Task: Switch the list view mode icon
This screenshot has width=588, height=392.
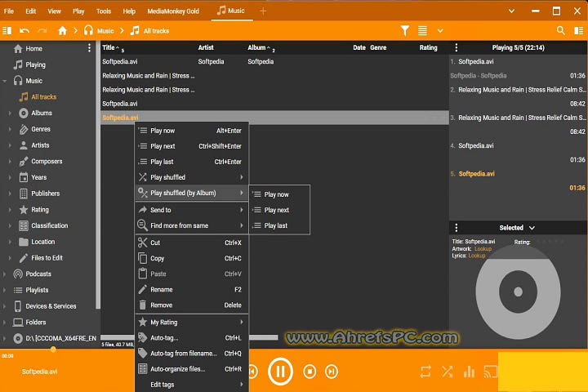Action: tap(422, 31)
